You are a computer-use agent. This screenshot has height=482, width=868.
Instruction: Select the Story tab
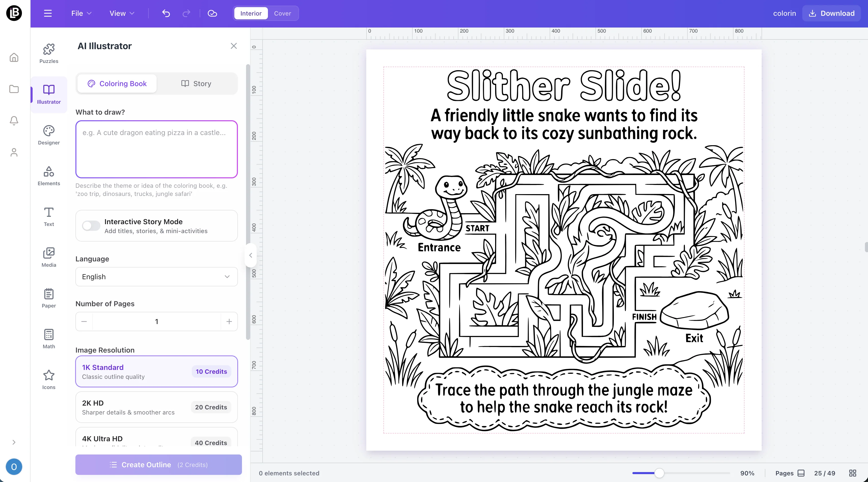tap(196, 84)
